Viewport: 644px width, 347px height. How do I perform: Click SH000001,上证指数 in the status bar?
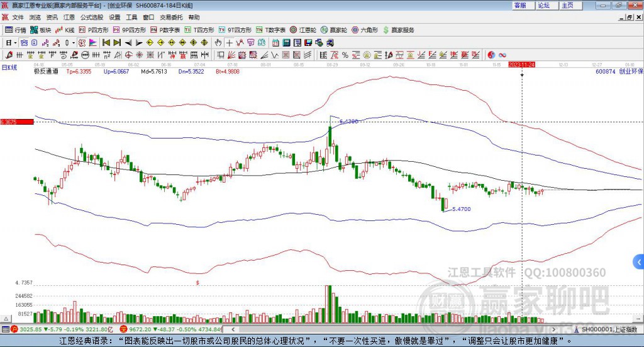[x=609, y=329]
